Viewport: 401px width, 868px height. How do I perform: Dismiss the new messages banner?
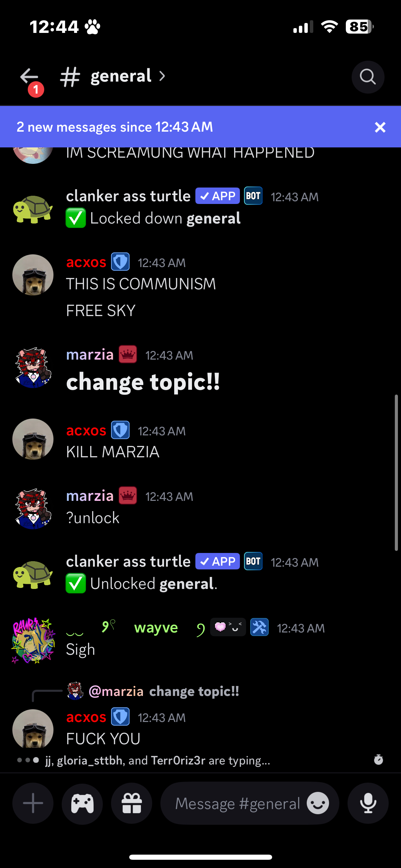point(380,127)
